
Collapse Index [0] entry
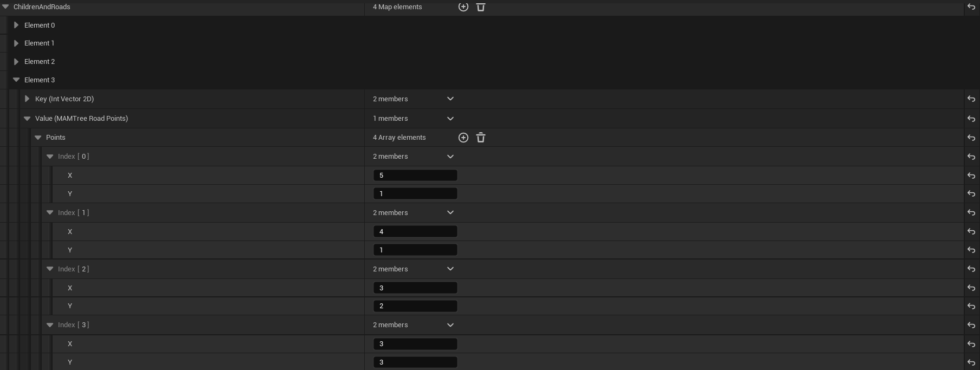50,157
